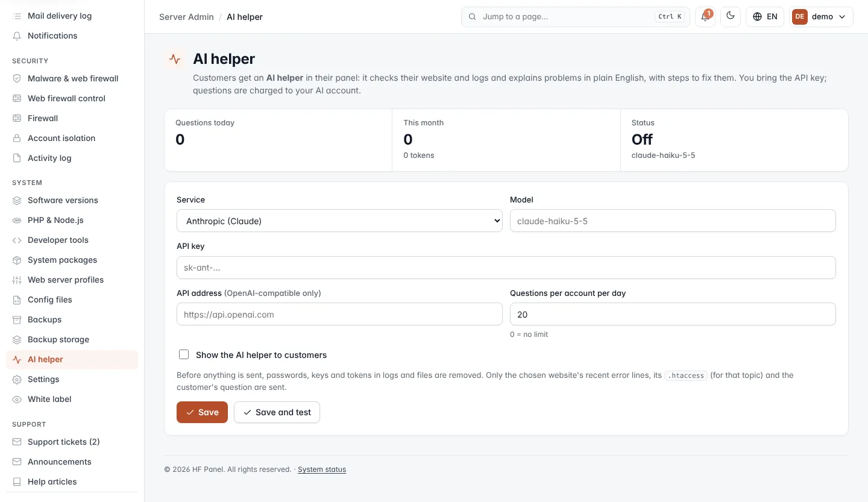Open the System status link
The width and height of the screenshot is (868, 502).
click(x=322, y=469)
